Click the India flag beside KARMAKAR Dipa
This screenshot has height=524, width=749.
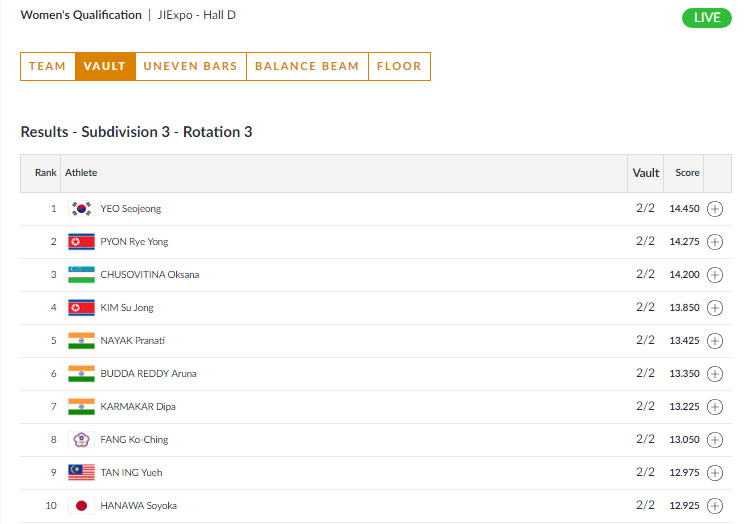81,407
